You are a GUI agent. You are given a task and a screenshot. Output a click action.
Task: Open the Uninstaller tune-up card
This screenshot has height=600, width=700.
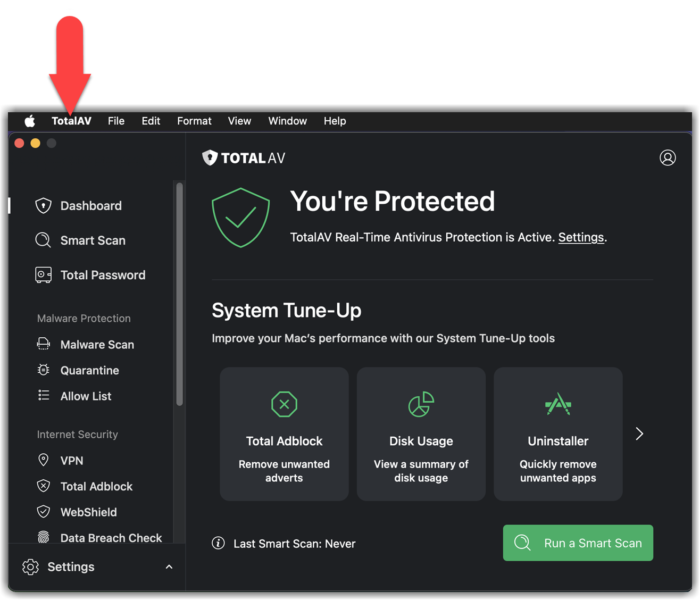[x=558, y=434]
